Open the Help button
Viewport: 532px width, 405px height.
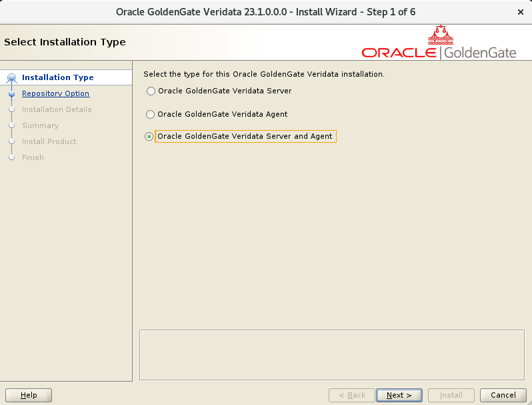[29, 395]
